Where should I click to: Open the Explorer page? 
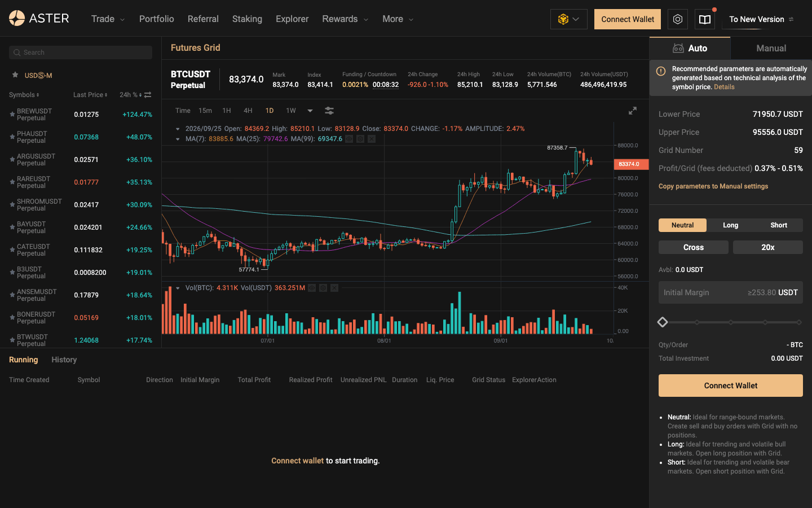[292, 19]
